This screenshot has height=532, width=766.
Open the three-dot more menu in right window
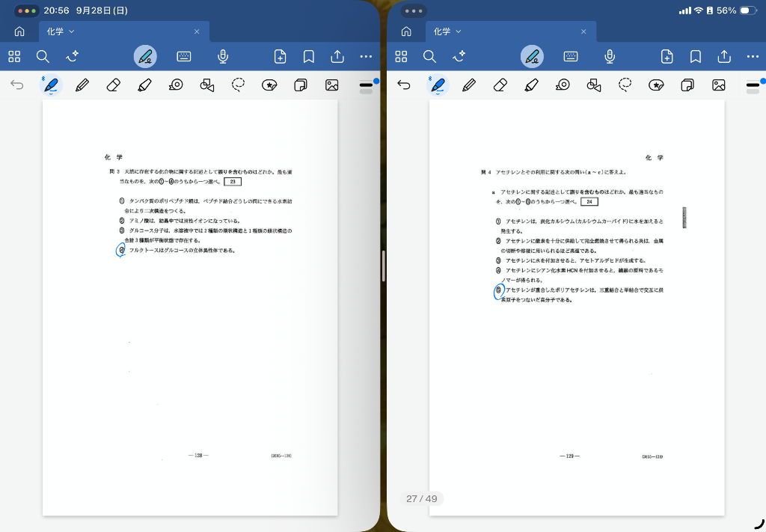pyautogui.click(x=753, y=57)
